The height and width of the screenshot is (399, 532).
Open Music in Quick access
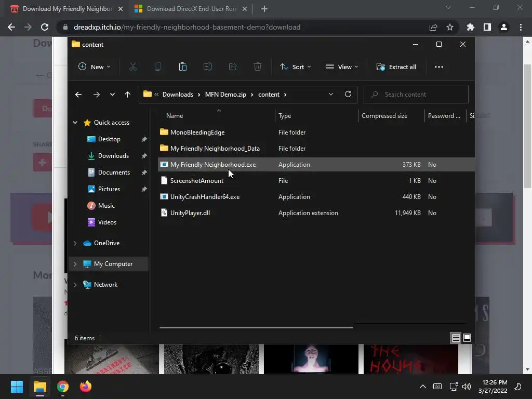point(106,206)
